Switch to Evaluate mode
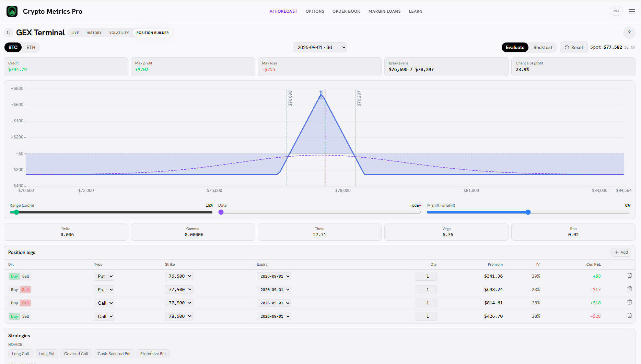 coord(515,47)
